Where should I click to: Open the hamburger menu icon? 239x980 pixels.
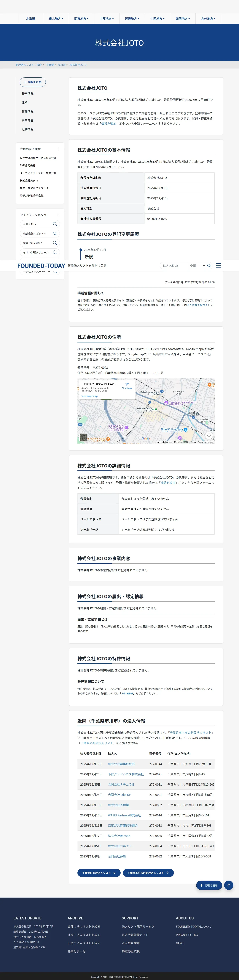point(219,266)
